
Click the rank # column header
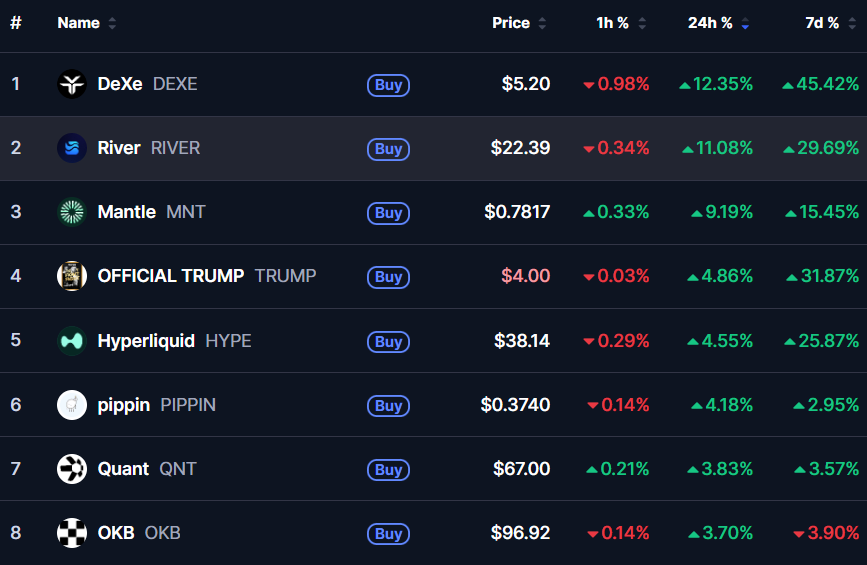coord(16,23)
